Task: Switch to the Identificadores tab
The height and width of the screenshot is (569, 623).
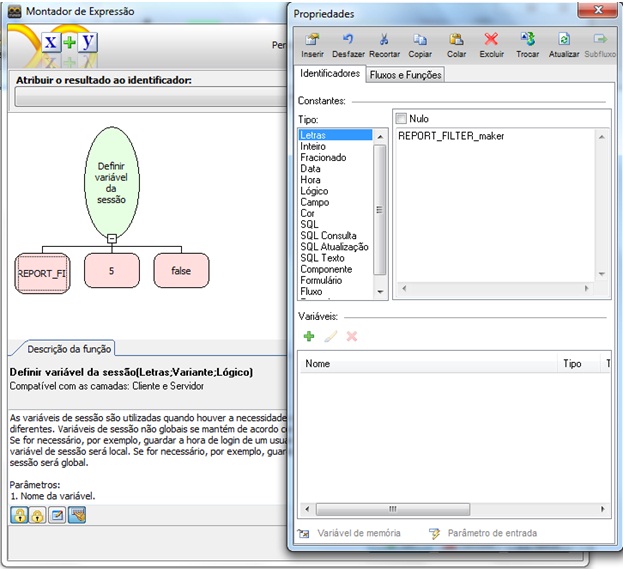Action: 330,74
